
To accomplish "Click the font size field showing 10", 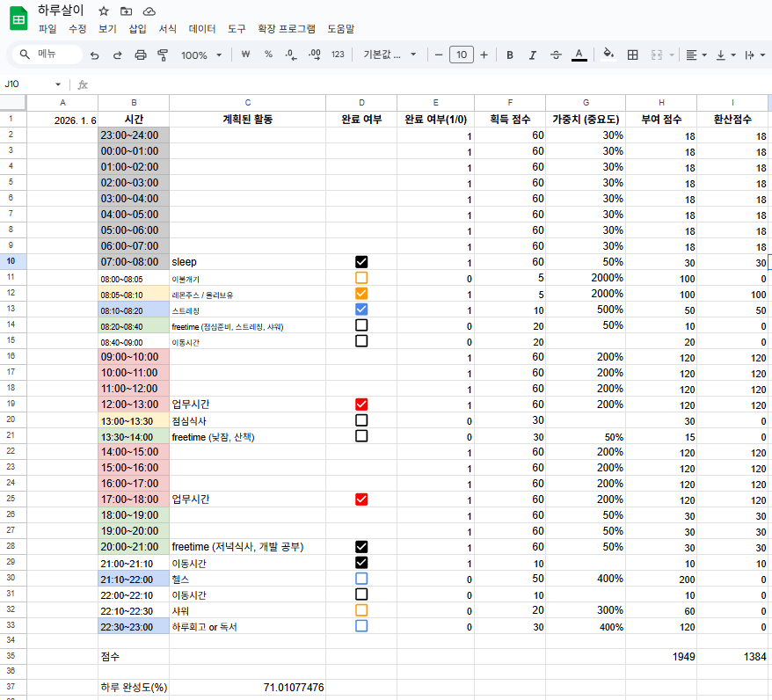I will click(x=462, y=55).
